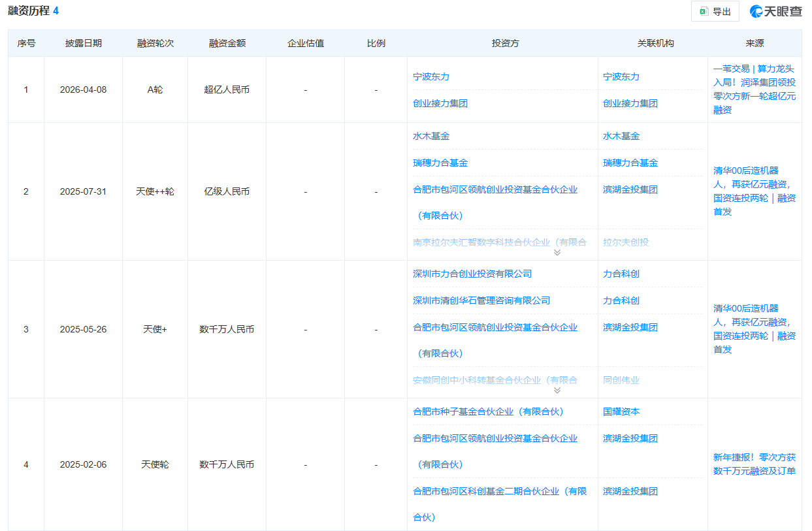This screenshot has width=812, height=531.
Task: Open 力合科创 beside 深圳市力合创业投资有限公司
Action: point(621,274)
